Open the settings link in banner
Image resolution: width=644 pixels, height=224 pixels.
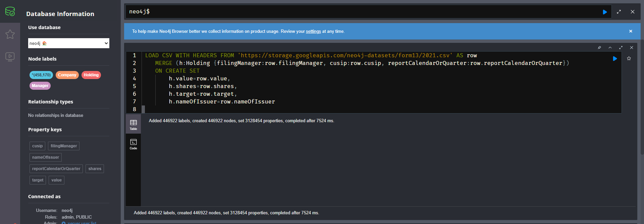[x=313, y=31]
